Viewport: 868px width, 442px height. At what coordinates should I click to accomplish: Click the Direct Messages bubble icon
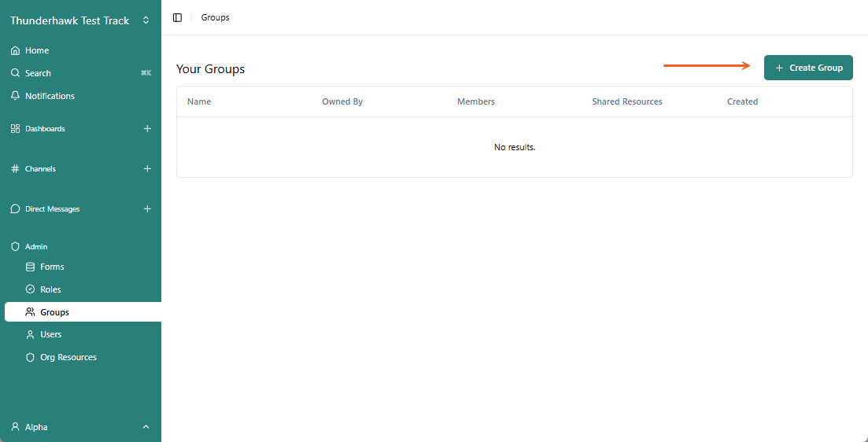pyautogui.click(x=16, y=209)
